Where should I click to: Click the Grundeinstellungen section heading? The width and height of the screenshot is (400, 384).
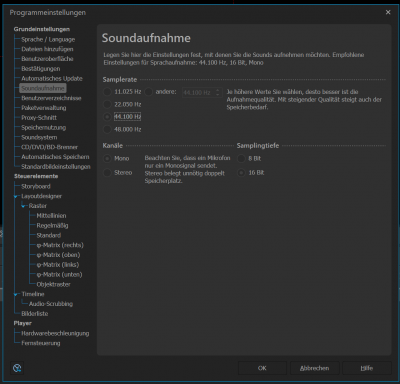click(42, 29)
